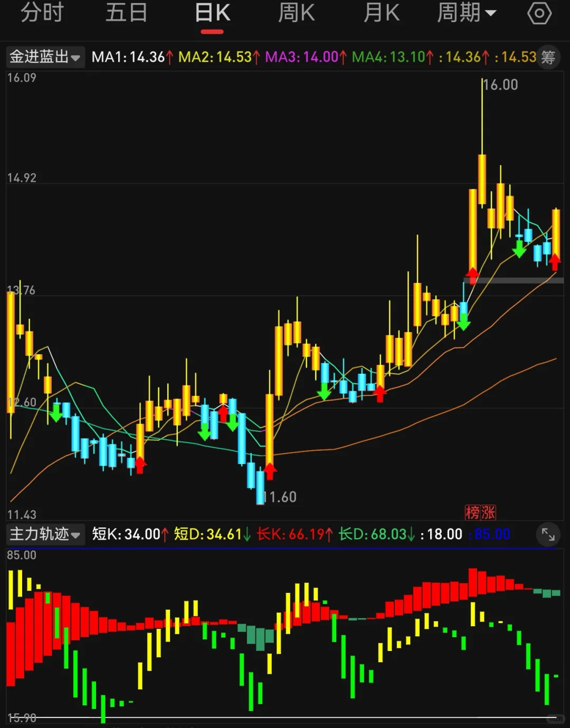Screen dimensions: 570x728
Task: Click the 短D:34.61 reading
Action: tap(212, 534)
